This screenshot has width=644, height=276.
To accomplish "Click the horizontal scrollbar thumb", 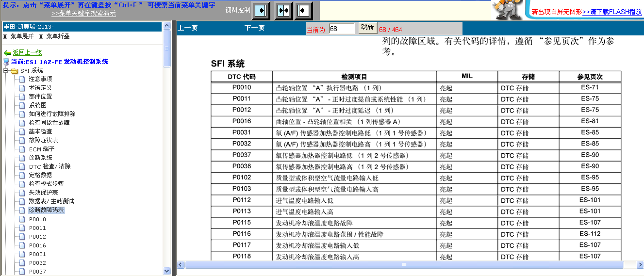I will click(x=404, y=265).
